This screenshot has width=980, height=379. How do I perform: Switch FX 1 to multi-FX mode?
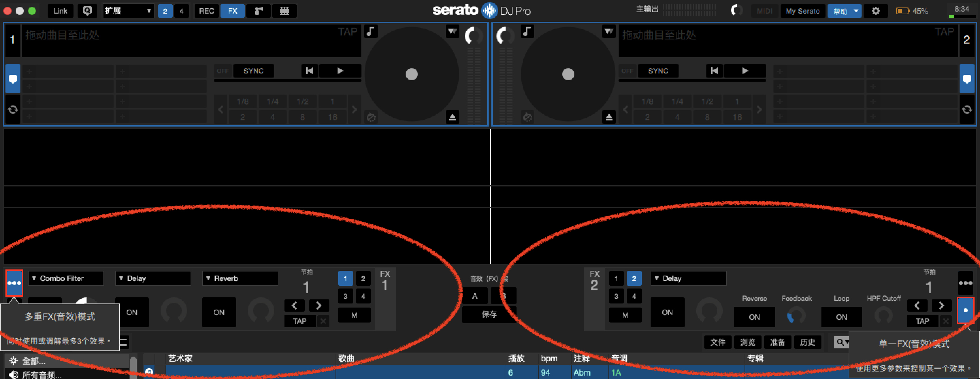coord(14,283)
